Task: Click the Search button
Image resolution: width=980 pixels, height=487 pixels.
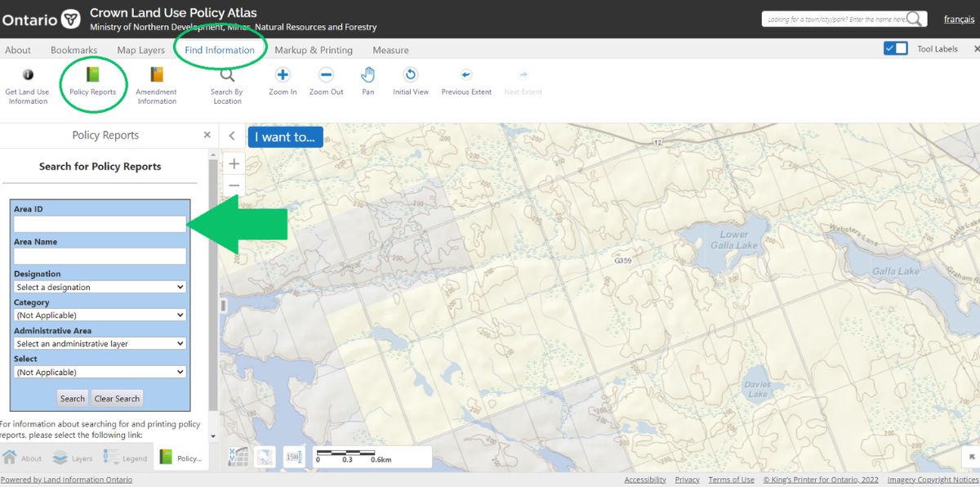Action: tap(73, 399)
